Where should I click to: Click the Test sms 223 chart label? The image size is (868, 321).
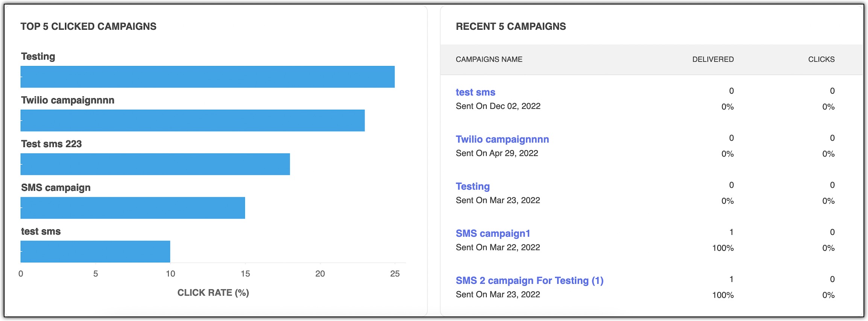click(x=52, y=144)
